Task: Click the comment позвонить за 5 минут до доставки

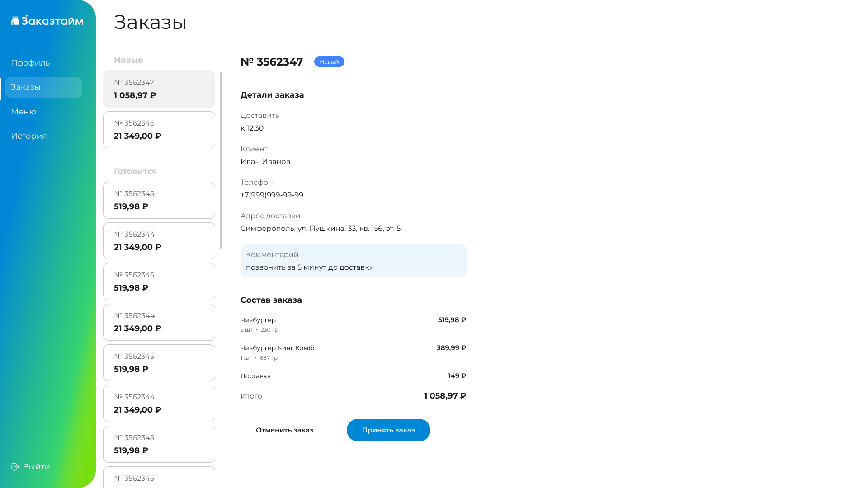Action: (310, 267)
